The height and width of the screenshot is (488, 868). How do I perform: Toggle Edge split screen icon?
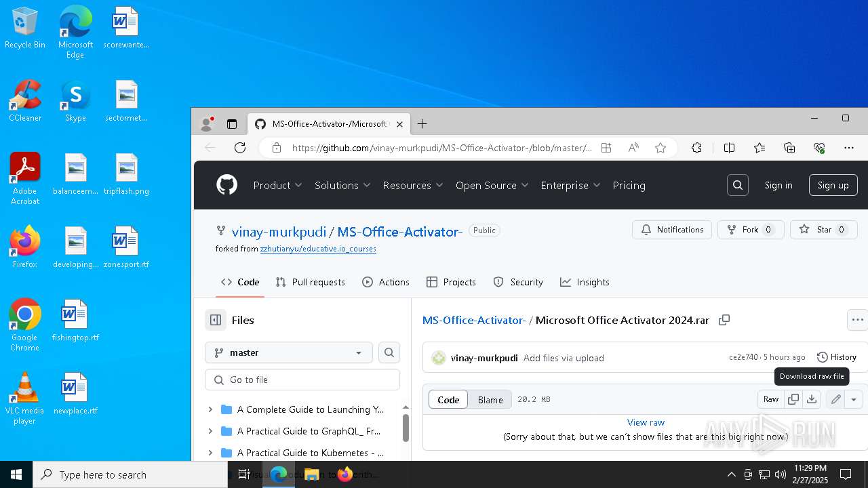coord(729,148)
